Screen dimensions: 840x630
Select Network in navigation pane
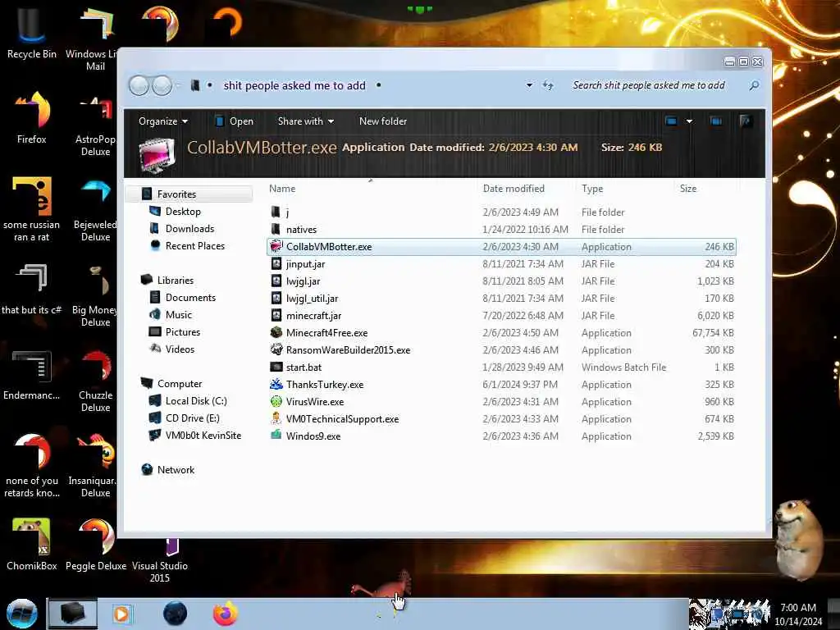176,469
